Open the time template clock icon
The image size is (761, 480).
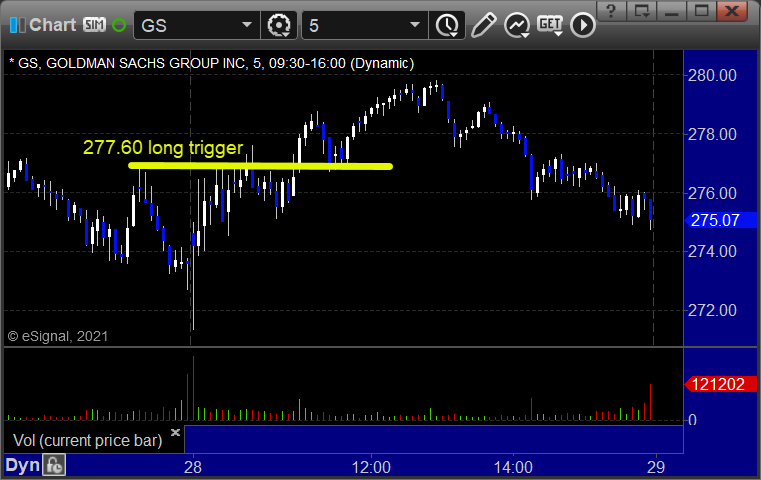click(447, 25)
